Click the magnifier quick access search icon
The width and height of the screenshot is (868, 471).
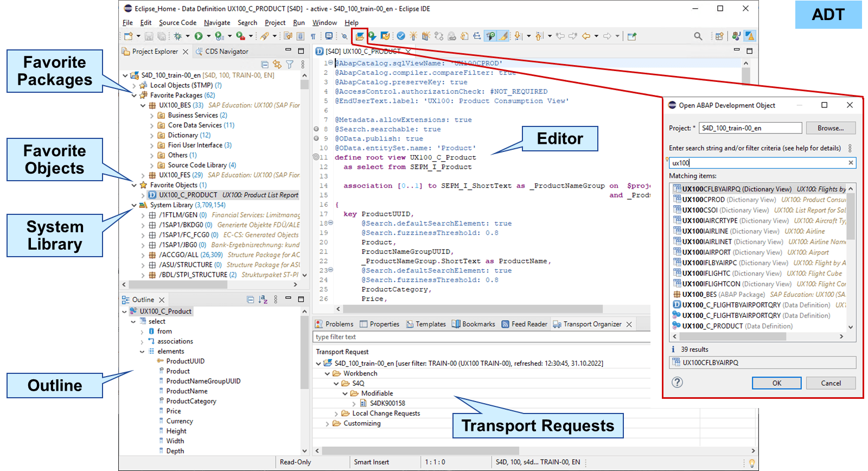coord(698,36)
